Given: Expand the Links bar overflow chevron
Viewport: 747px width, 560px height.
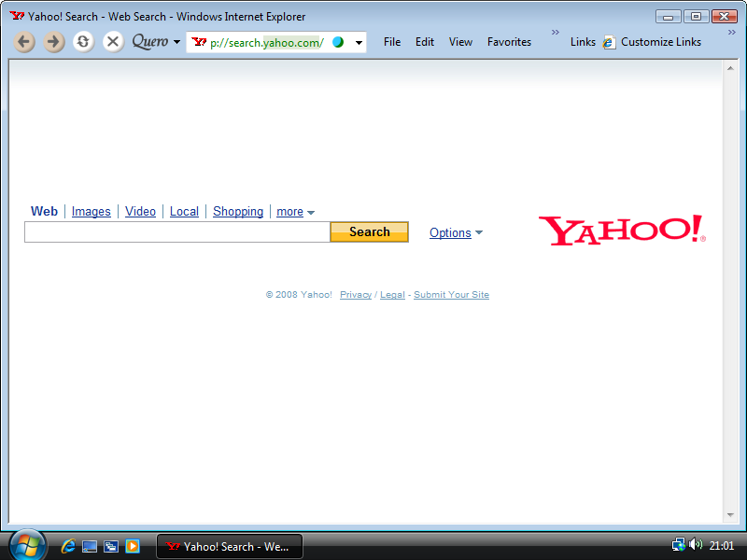Looking at the screenshot, I should [732, 33].
